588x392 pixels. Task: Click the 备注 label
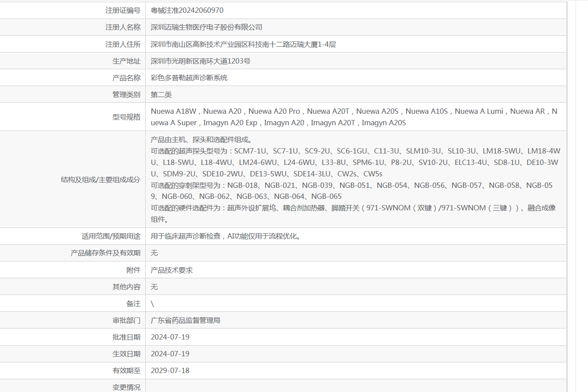134,303
